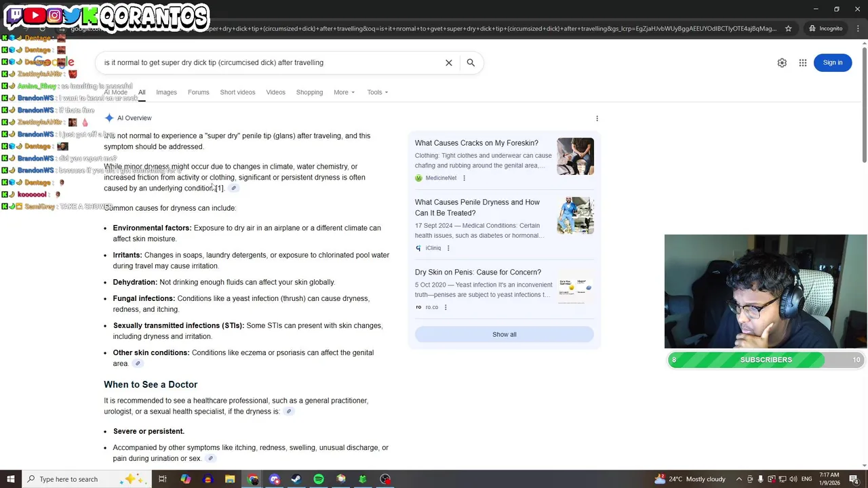Open the weather widget '24°C Mostly cloudy'
The width and height of the screenshot is (868, 488).
point(690,479)
